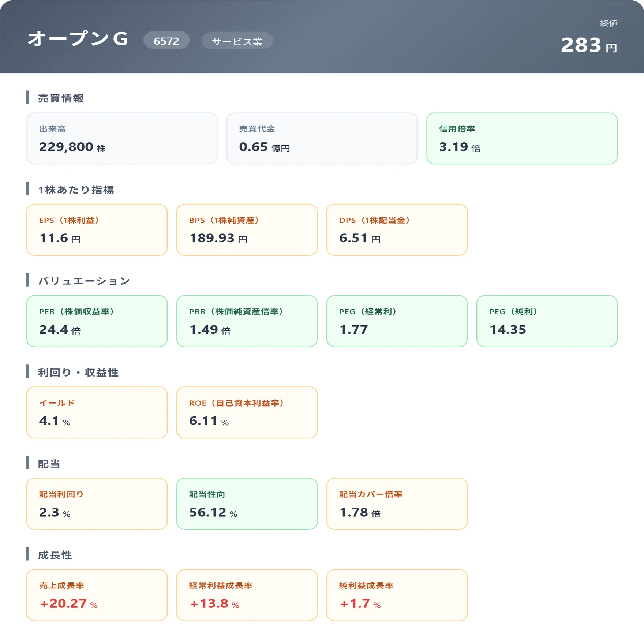Click the 利回り・収益性 section heading
The image size is (644, 644).
(78, 372)
